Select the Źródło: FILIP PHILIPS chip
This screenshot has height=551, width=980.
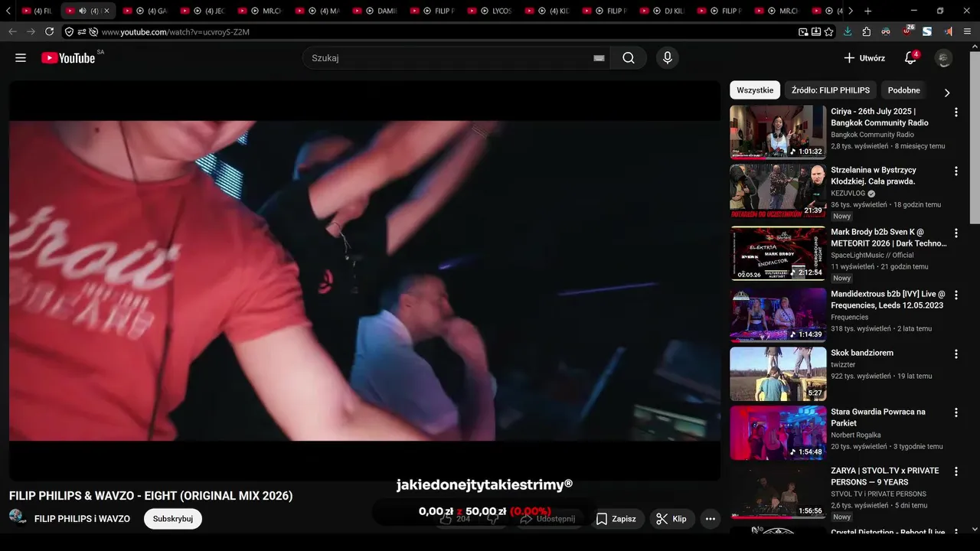point(831,90)
